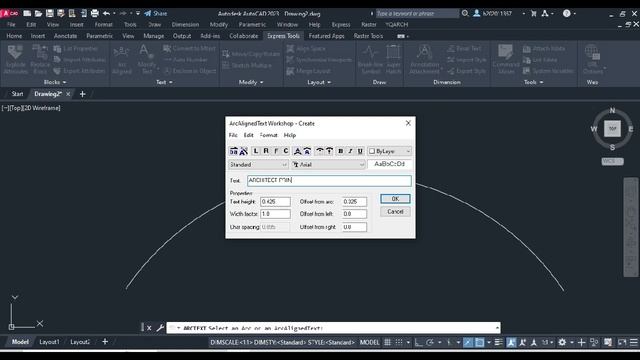Switch to the Featured Apps ribbon tab

pyautogui.click(x=327, y=36)
